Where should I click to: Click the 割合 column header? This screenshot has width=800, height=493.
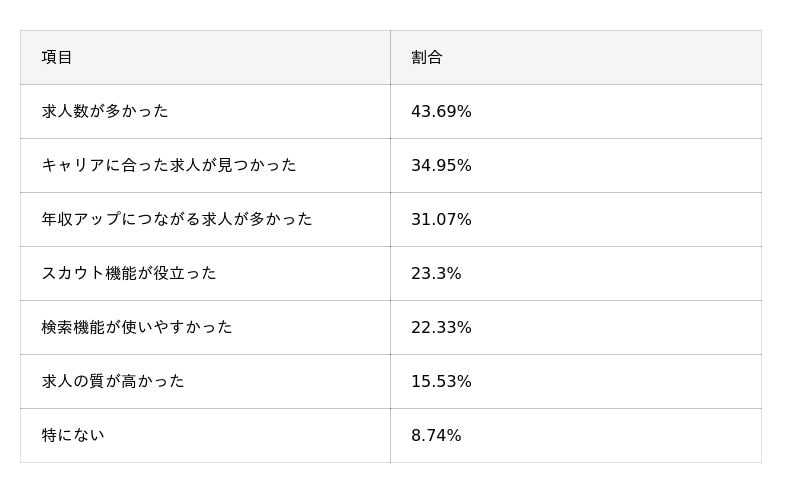click(x=427, y=58)
